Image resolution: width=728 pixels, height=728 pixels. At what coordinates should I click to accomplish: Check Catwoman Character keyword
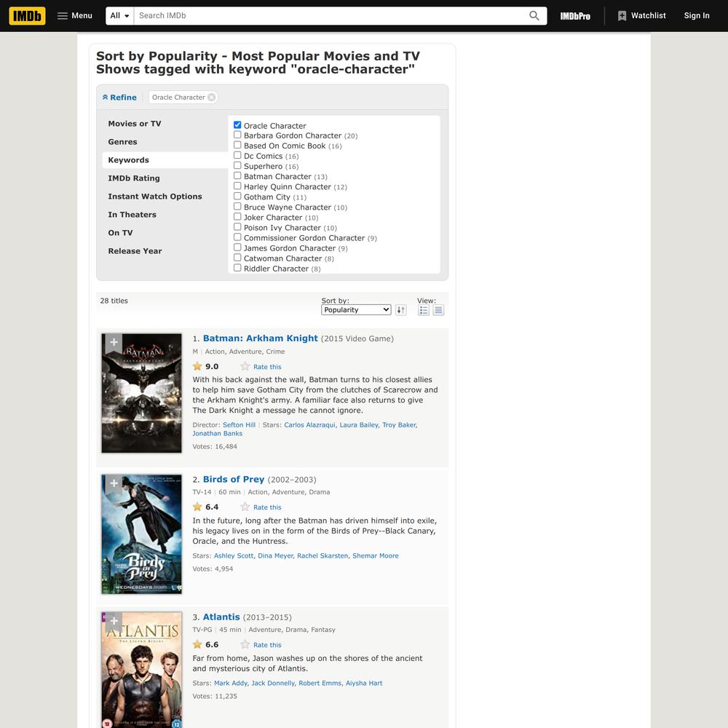(237, 257)
